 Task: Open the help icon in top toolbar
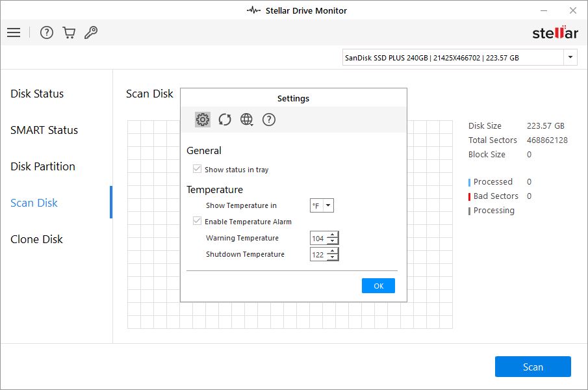(x=47, y=32)
